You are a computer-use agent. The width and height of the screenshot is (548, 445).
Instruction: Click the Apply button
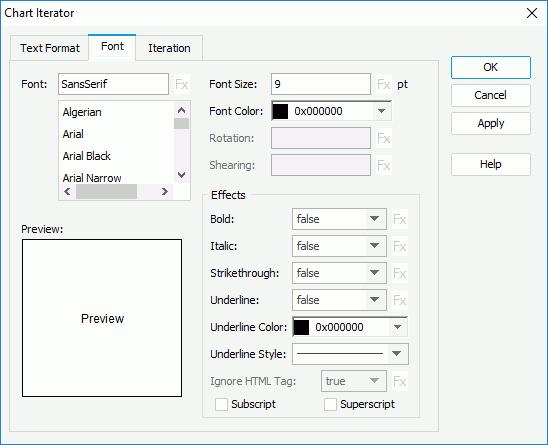click(491, 123)
